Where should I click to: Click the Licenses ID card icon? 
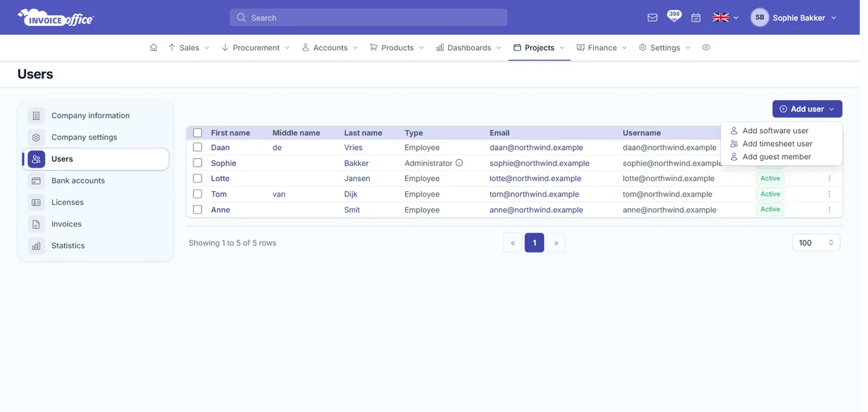coord(37,203)
